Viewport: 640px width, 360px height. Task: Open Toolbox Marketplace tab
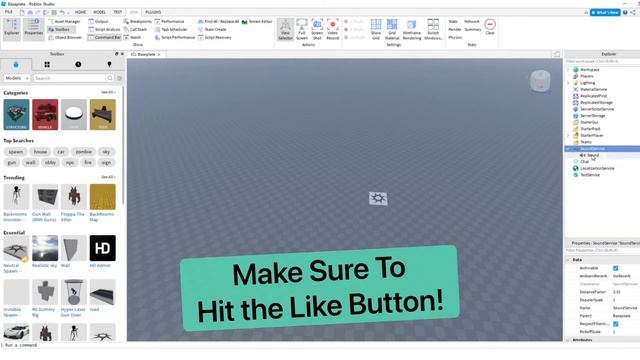tap(16, 64)
